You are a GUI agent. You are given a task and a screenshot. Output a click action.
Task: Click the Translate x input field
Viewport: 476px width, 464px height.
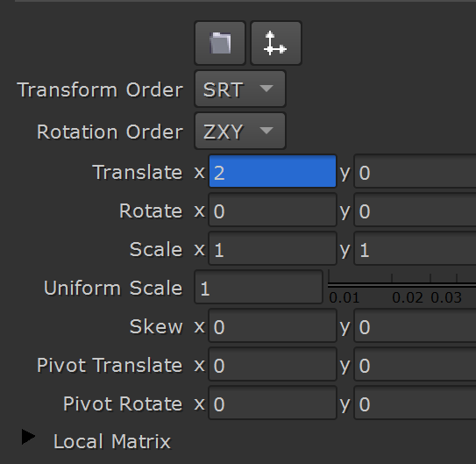click(273, 172)
